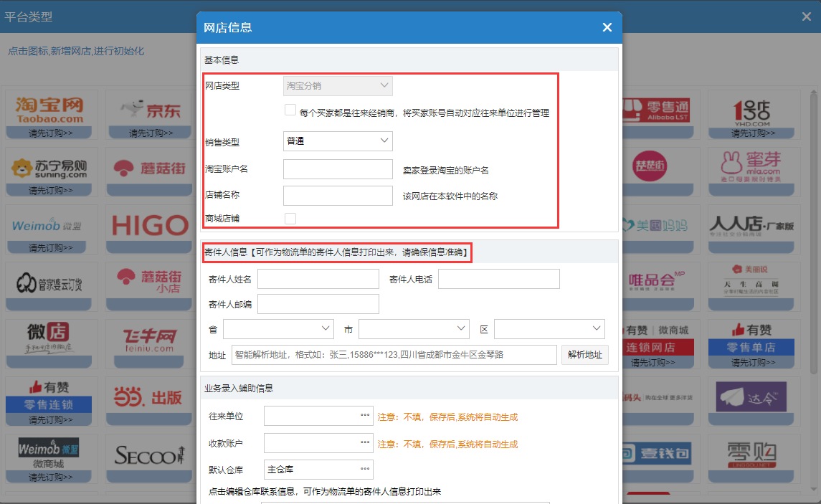Focus the 寄件人邮编 input field
This screenshot has width=821, height=504.
(x=318, y=304)
